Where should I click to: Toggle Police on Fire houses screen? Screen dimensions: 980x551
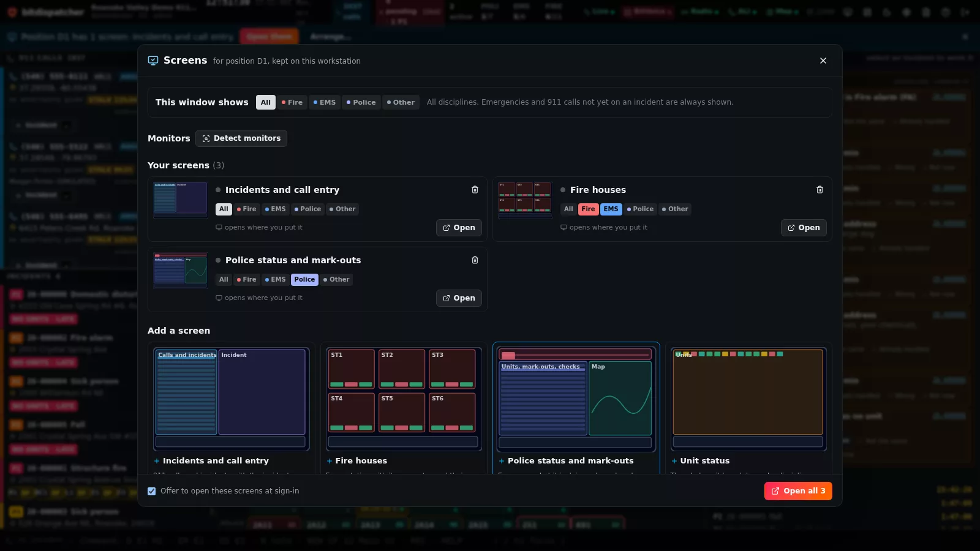pos(640,209)
